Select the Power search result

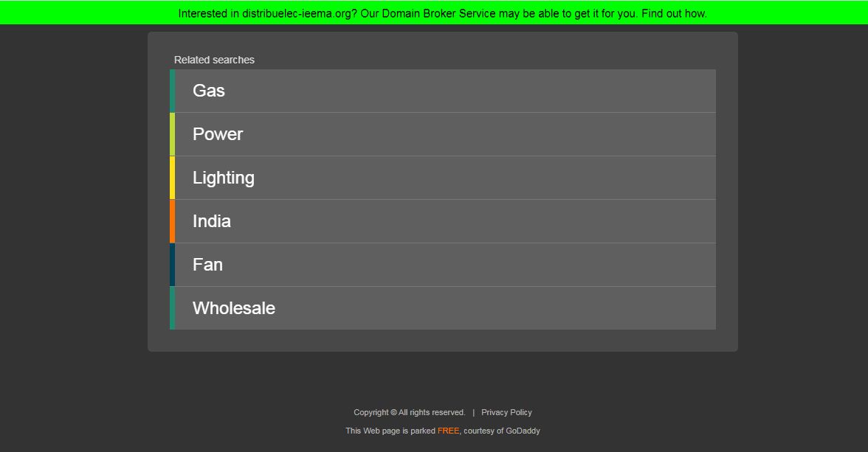[x=218, y=134]
